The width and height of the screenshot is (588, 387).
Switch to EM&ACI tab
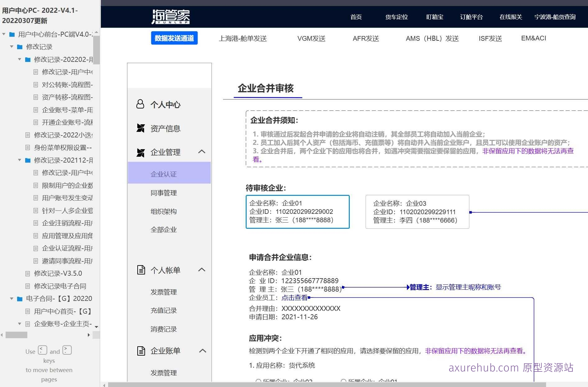534,38
